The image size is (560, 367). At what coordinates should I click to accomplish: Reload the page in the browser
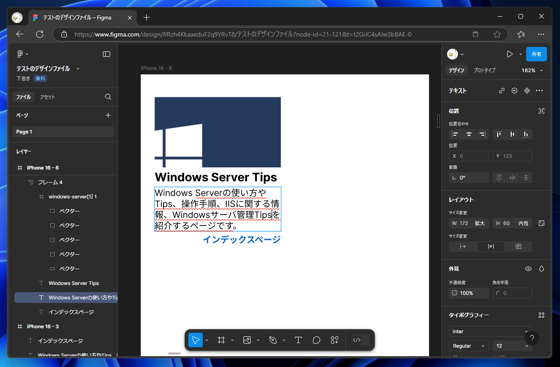click(x=40, y=34)
